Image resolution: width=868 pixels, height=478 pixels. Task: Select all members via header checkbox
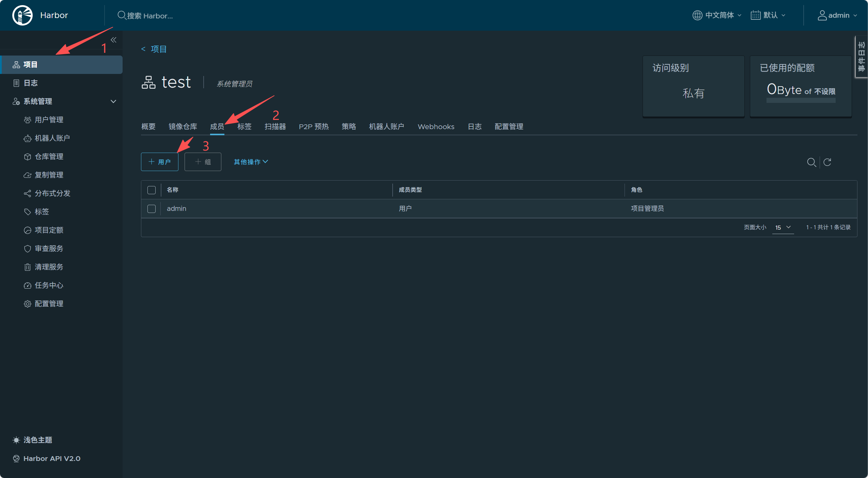coord(152,190)
